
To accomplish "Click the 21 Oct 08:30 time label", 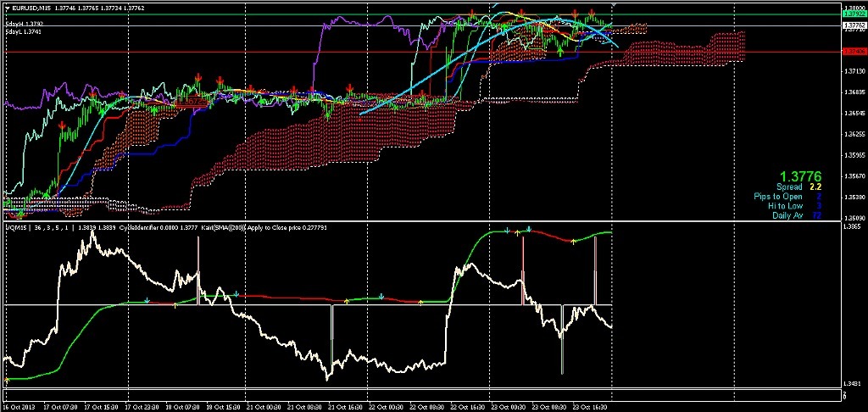I will [303, 407].
